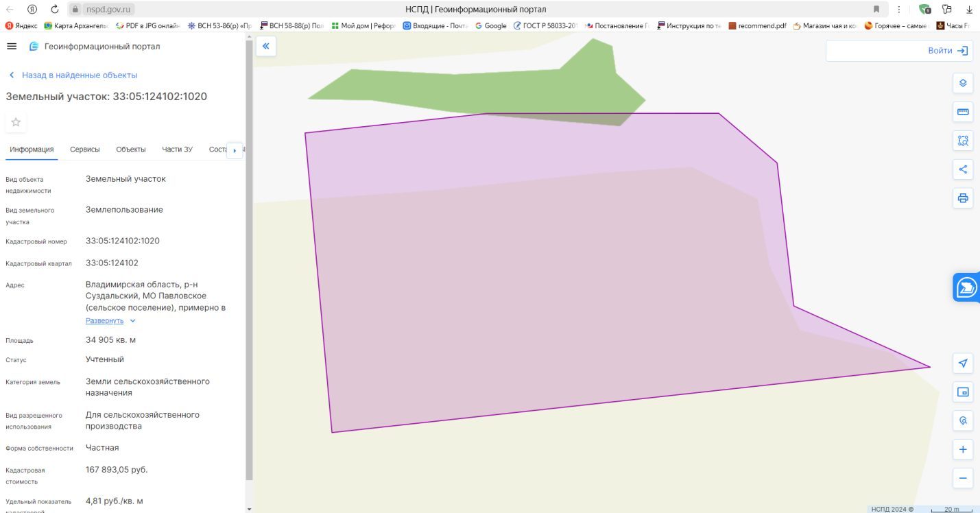The height and width of the screenshot is (513, 980).
Task: Switch to the Части ЗУ tab
Action: coord(177,150)
